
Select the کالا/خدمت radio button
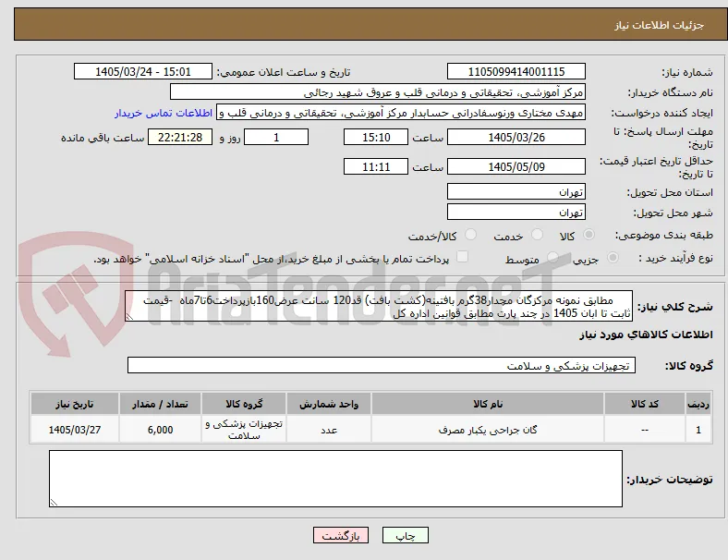pyautogui.click(x=471, y=235)
